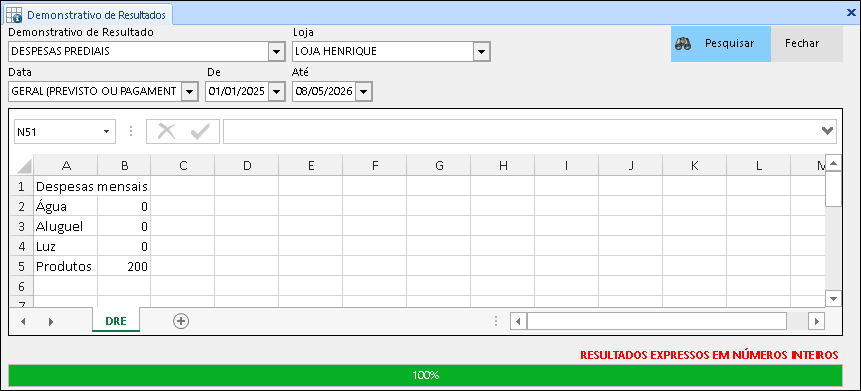Open the Data type dropdown
The width and height of the screenshot is (861, 391).
coord(189,92)
